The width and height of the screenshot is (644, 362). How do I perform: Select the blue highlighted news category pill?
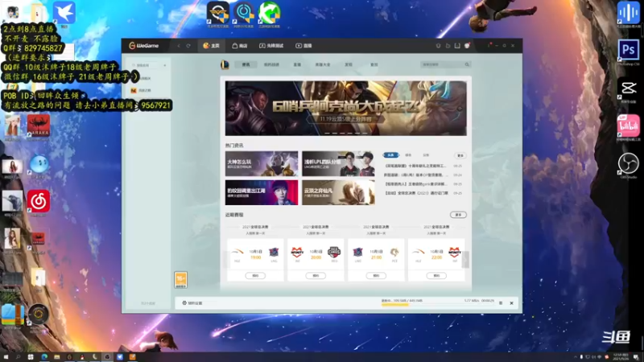coord(390,155)
